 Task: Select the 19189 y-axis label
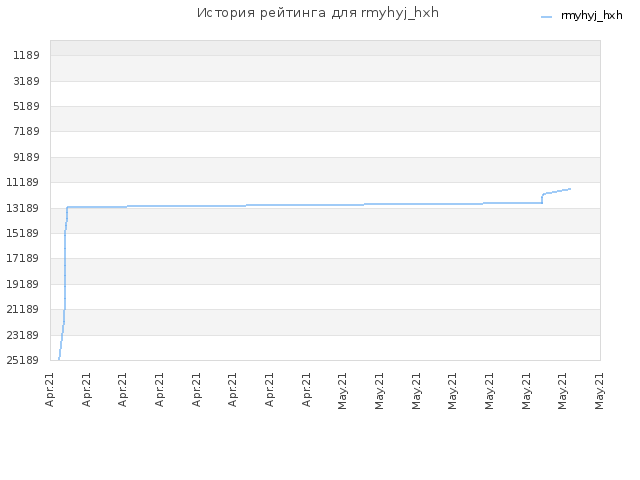pos(22,284)
